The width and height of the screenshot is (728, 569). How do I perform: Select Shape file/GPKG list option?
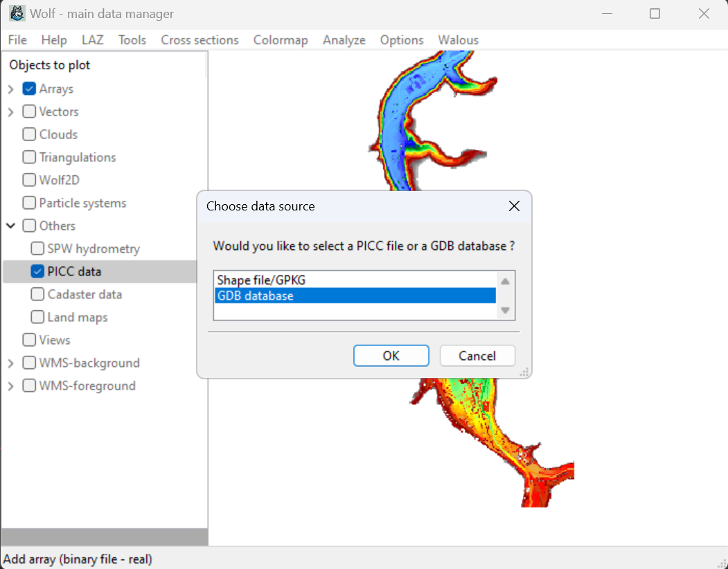[261, 280]
